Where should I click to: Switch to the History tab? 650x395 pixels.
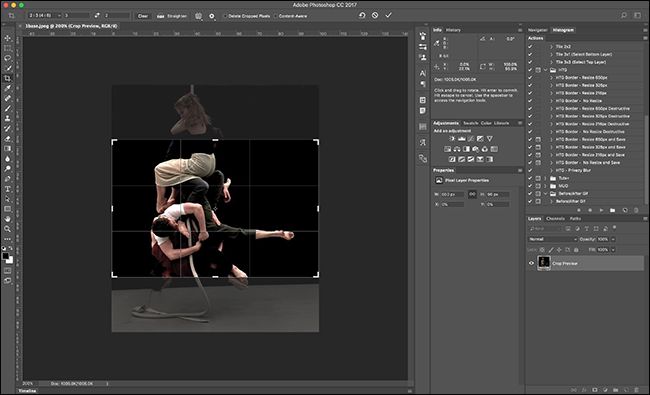[x=453, y=30]
